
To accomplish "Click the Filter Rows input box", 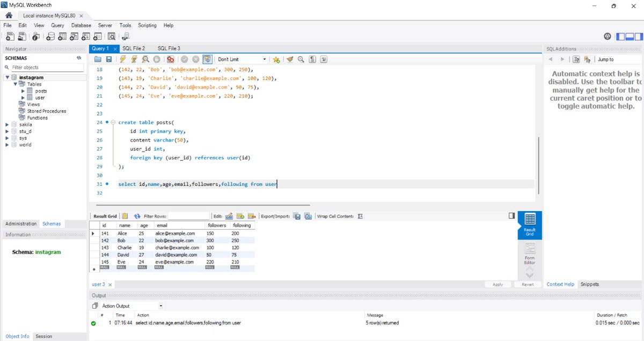I will click(188, 216).
